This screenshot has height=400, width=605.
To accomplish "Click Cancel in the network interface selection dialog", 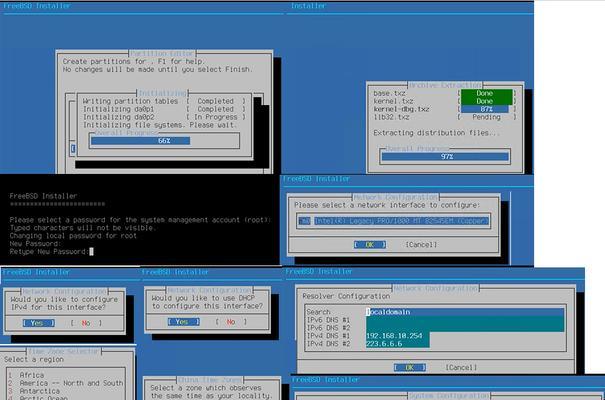I will click(421, 245).
